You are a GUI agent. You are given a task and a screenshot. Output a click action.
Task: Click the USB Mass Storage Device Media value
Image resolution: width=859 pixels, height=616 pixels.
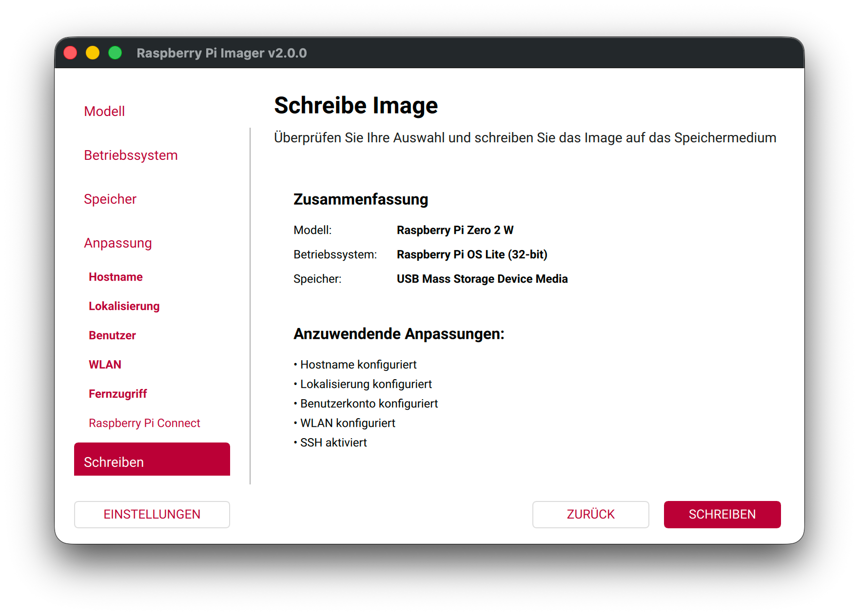[482, 279]
